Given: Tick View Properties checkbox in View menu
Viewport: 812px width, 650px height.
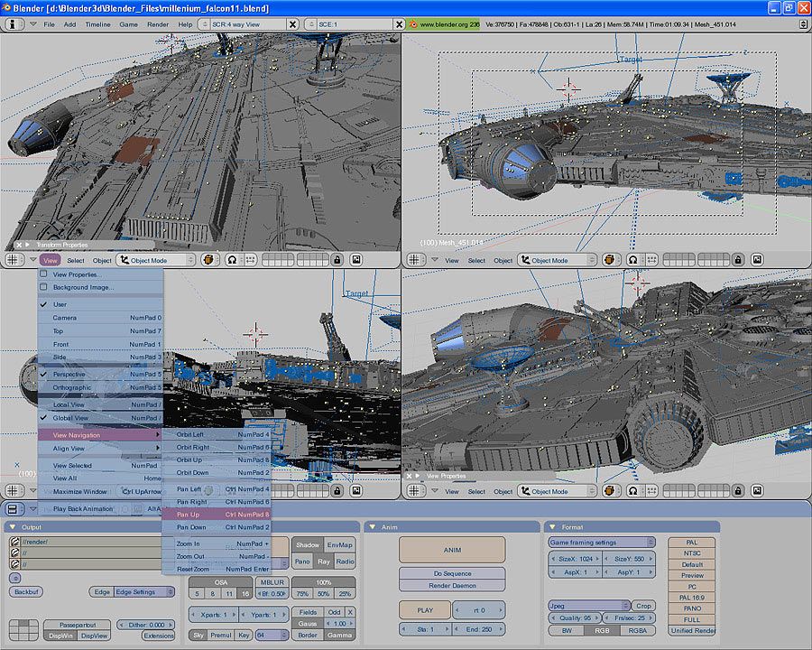Looking at the screenshot, I should pyautogui.click(x=43, y=274).
